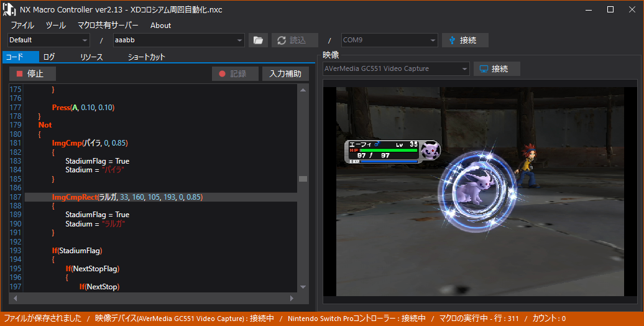644x326 pixels.
Task: Click Stadium = "パイラ" line
Action: click(x=94, y=170)
